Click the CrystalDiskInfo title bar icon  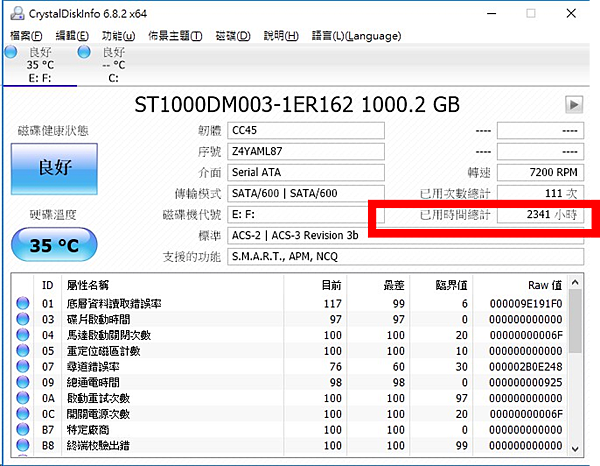(17, 14)
